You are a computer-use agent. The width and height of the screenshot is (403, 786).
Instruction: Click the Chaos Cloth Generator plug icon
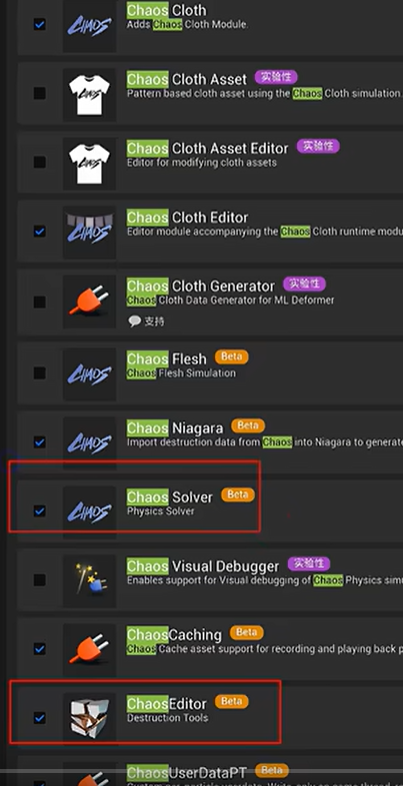tap(89, 302)
